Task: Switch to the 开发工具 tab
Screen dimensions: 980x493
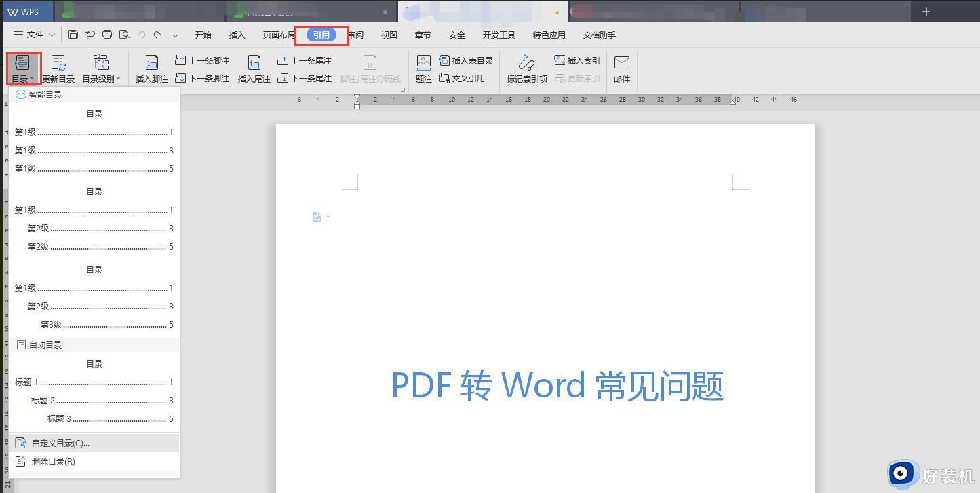Action: [x=499, y=35]
